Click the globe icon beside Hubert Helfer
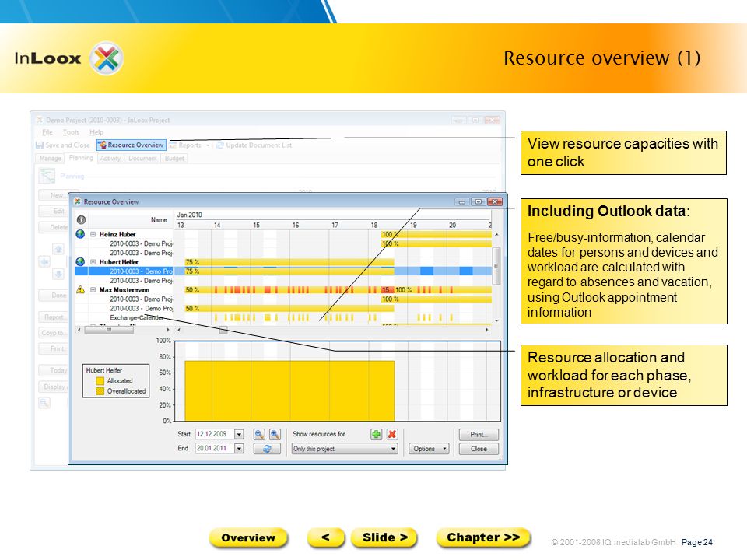Image resolution: width=747 pixels, height=560 pixels. (x=80, y=262)
